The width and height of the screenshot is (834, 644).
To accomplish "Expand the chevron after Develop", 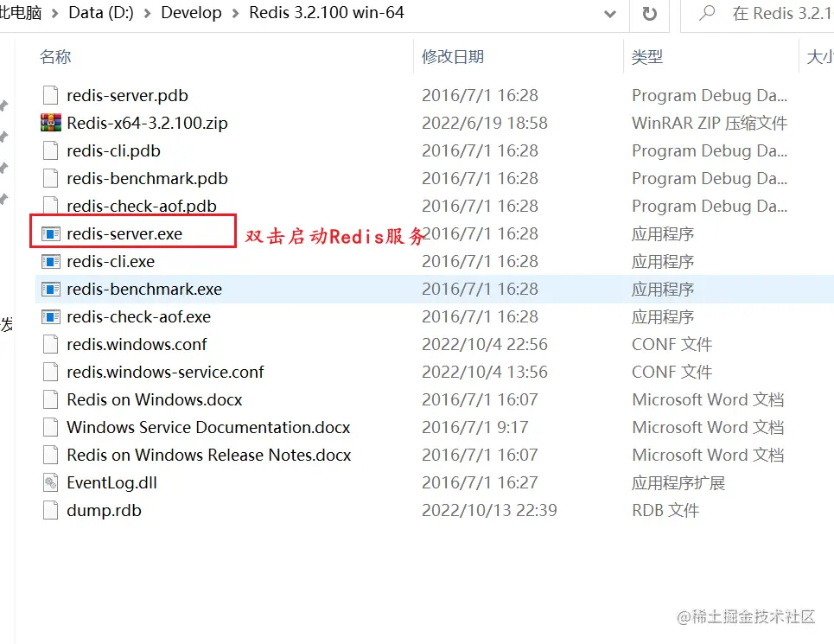I will (236, 13).
